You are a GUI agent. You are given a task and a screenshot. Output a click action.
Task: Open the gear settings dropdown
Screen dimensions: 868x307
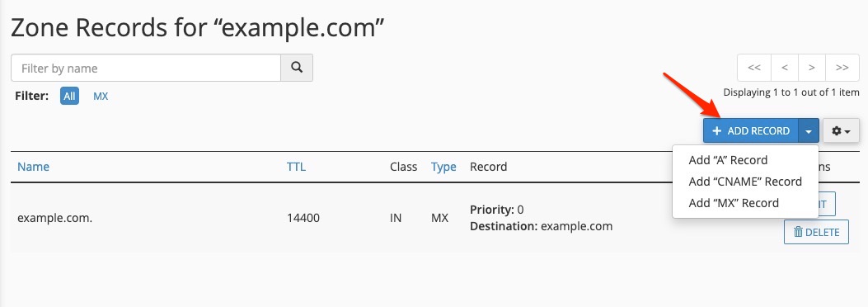[x=841, y=130]
